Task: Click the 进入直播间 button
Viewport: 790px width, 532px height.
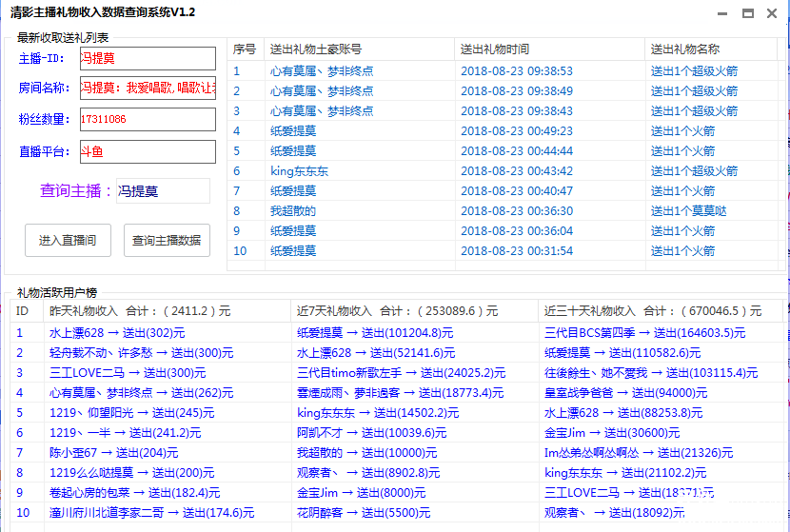Action: [x=68, y=241]
